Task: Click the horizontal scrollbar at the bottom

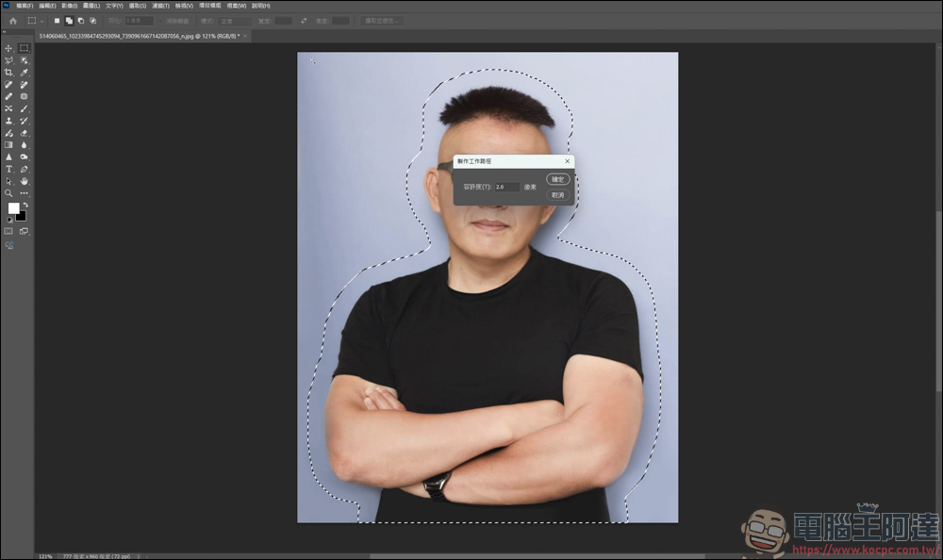Action: pos(538,556)
